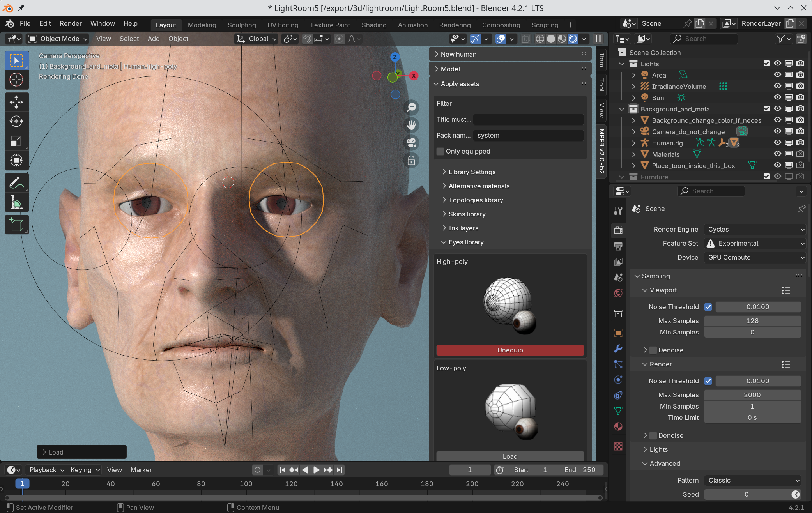812x513 pixels.
Task: Open the Physics properties tab icon
Action: pyautogui.click(x=618, y=380)
